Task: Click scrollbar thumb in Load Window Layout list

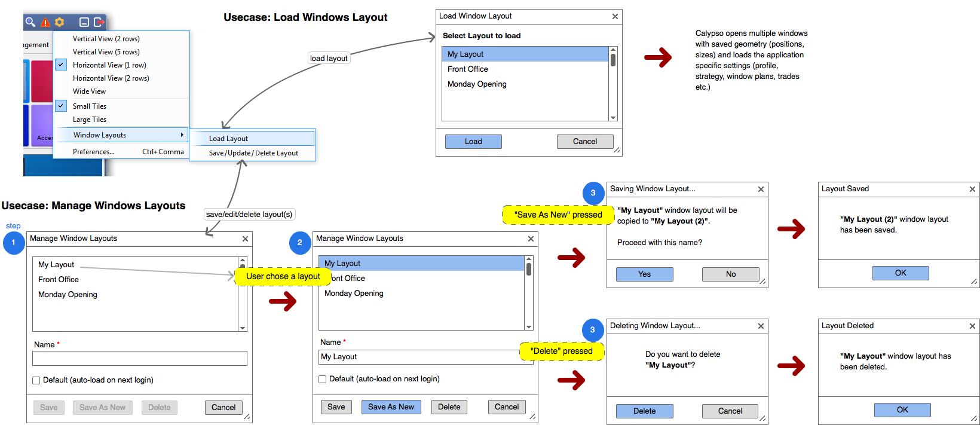Action: 613,60
